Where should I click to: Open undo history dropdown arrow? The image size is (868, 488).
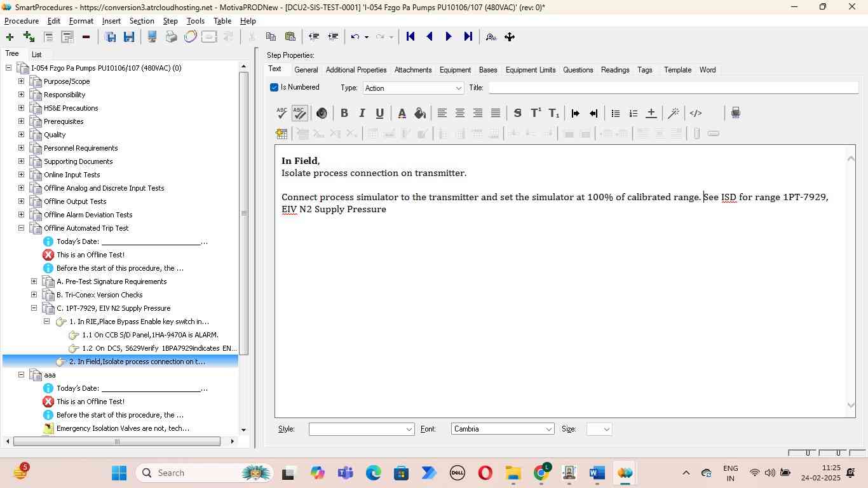367,37
